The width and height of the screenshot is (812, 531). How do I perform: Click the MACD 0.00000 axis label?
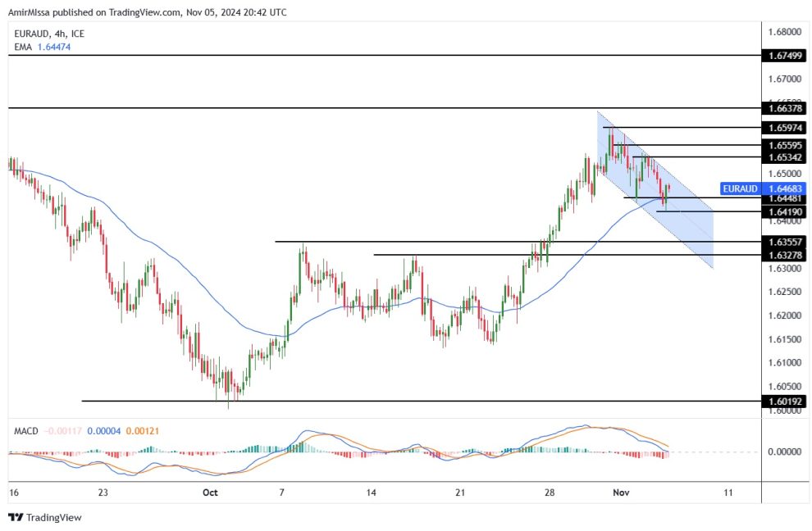[x=785, y=452]
